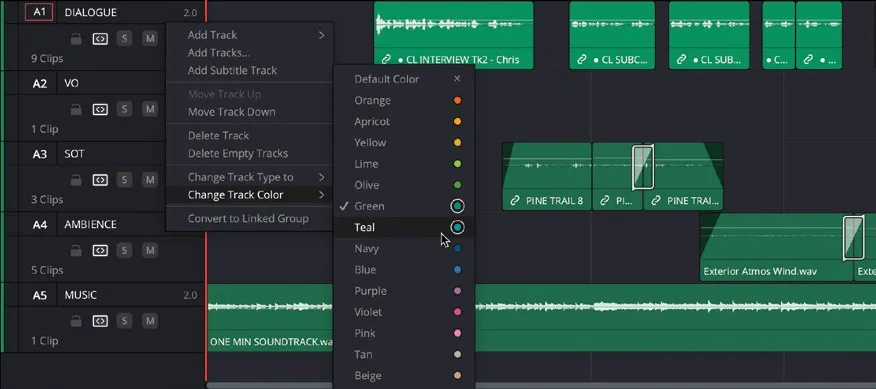This screenshot has height=389, width=876.
Task: Toggle auto track selector on A3 SOT
Action: 100,180
